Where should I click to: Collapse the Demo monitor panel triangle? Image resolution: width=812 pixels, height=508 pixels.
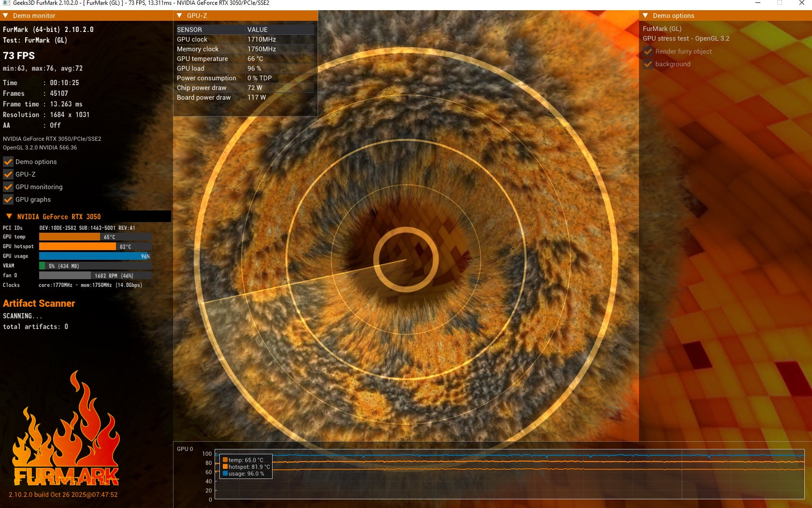[6, 15]
